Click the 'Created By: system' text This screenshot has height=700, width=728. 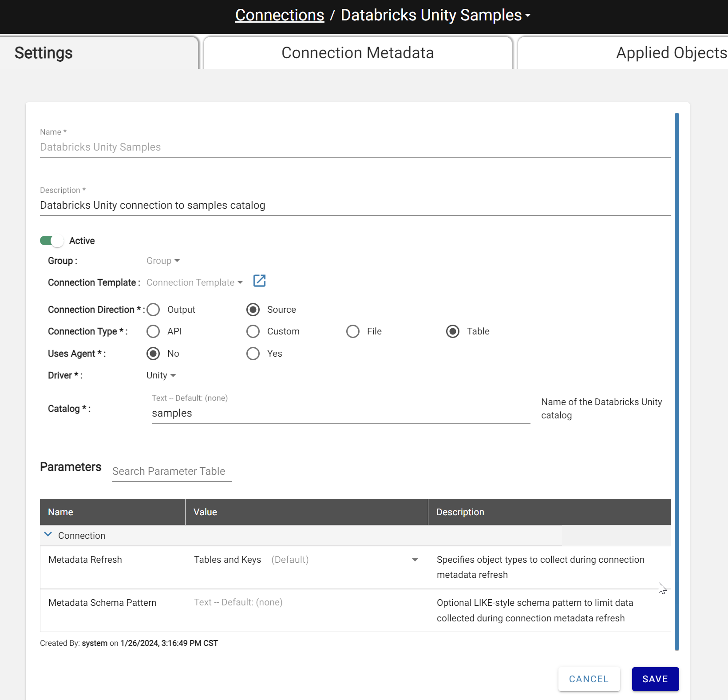point(74,643)
